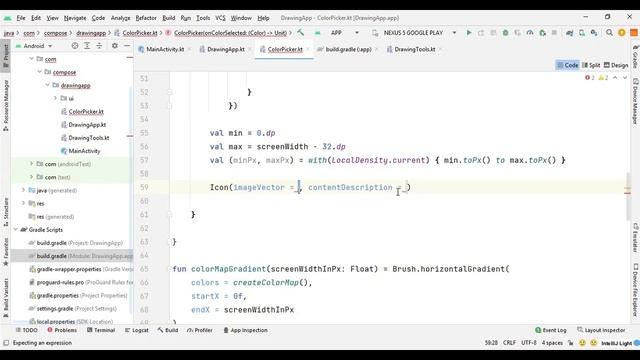
Task: Open the Device File Explorer side panel
Action: click(635, 290)
